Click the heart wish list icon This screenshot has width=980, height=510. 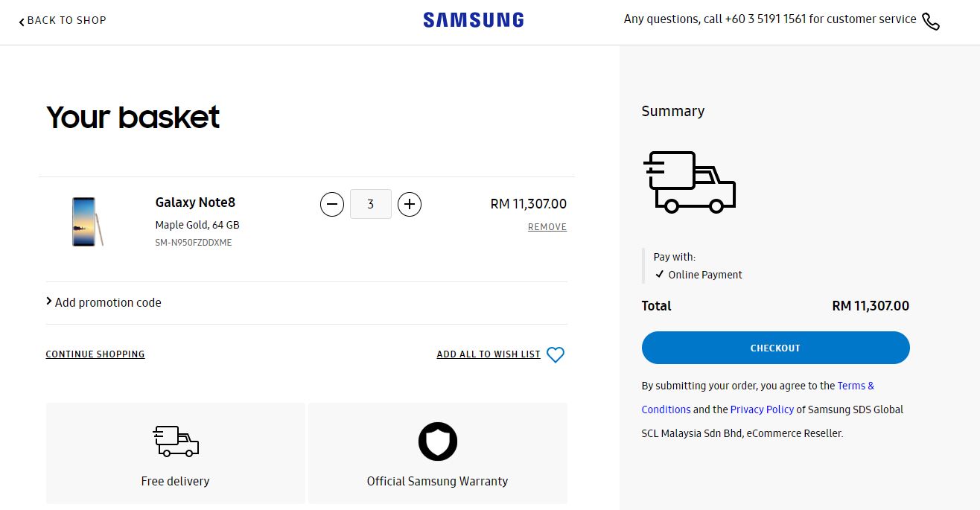[556, 355]
